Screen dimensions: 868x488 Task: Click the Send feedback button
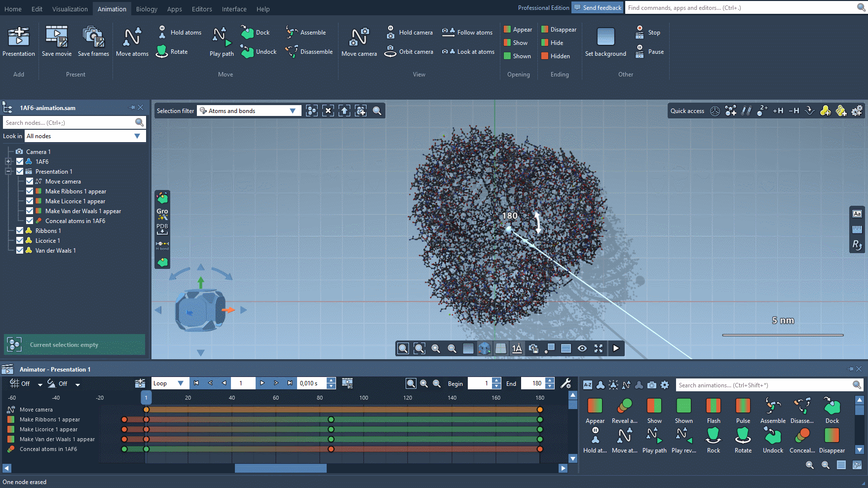click(598, 8)
